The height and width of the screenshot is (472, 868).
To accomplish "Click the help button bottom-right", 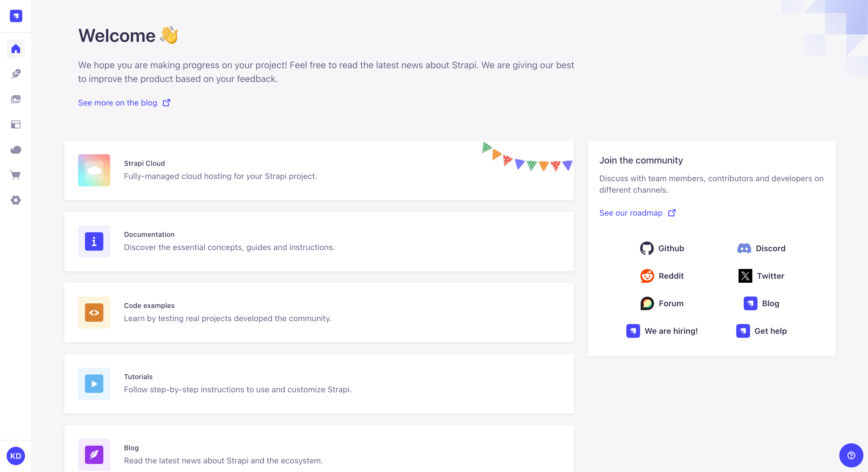I will click(x=851, y=455).
